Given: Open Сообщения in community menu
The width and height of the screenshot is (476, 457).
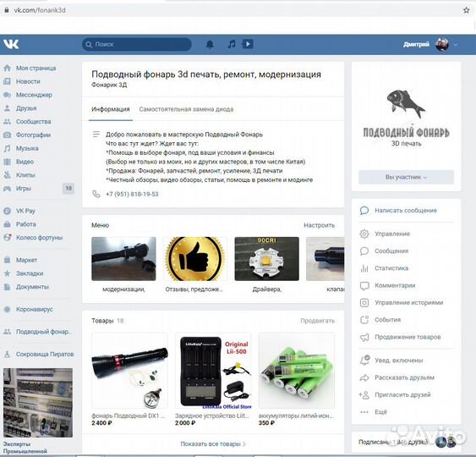Looking at the screenshot, I should (384, 251).
